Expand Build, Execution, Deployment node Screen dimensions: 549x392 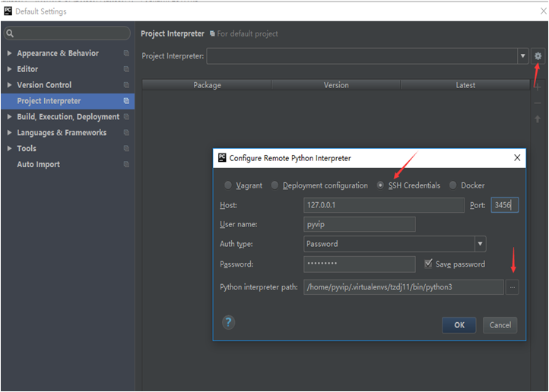[x=9, y=117]
